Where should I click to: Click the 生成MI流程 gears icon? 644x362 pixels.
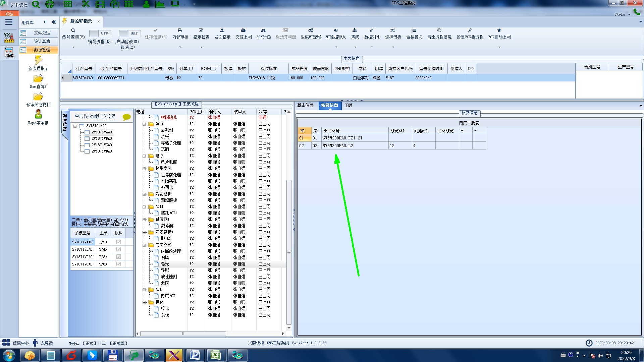point(311,31)
